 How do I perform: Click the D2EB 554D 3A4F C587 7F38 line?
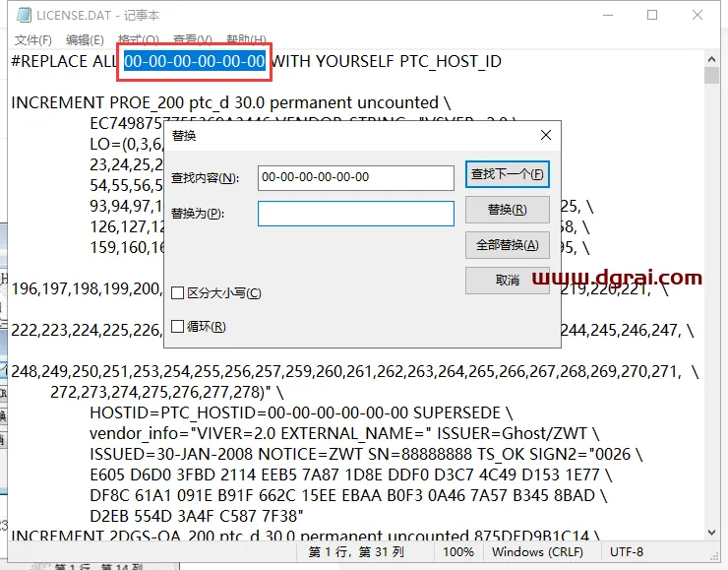(197, 516)
